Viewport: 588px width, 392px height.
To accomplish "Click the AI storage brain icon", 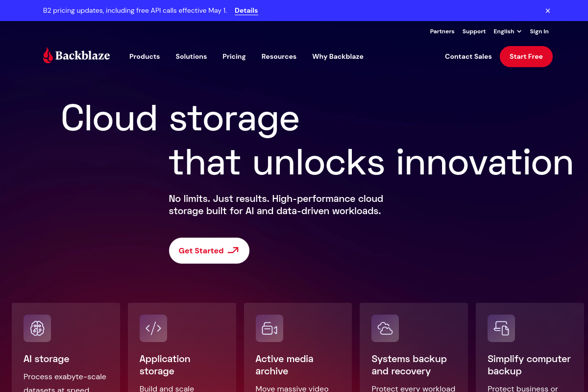I will 37,328.
